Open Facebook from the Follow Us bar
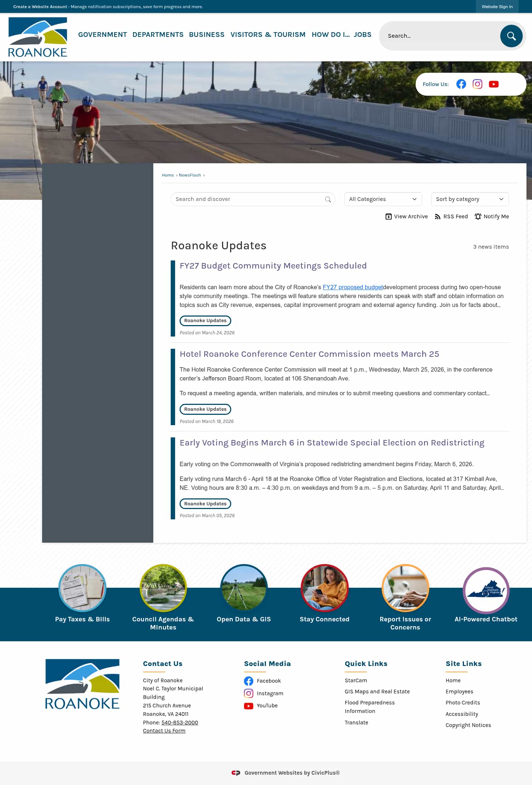The width and height of the screenshot is (532, 785). click(x=461, y=84)
